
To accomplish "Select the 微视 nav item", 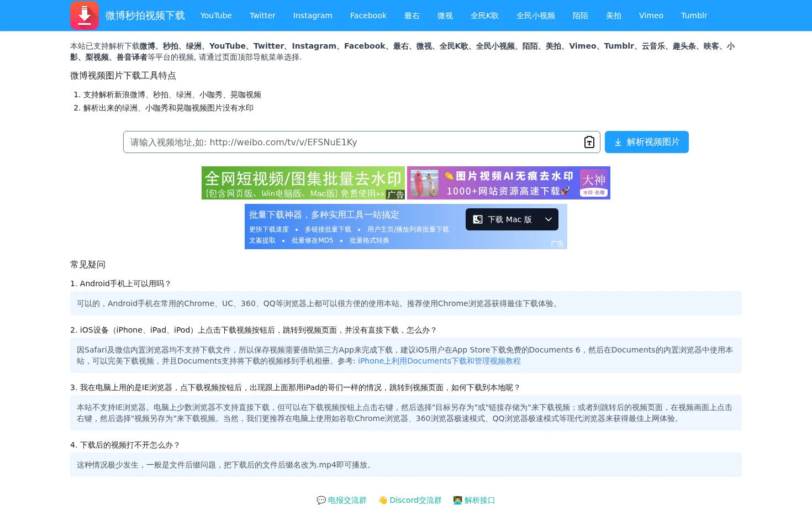I will 445,15.
